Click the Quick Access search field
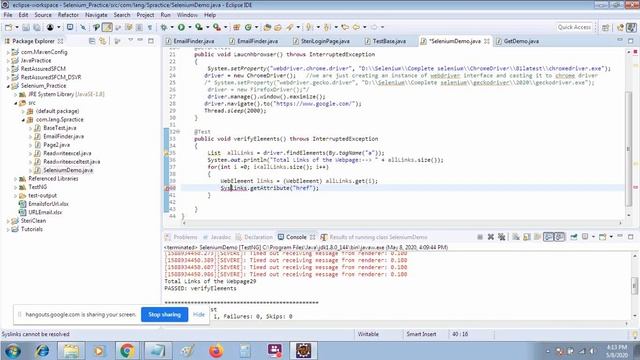This screenshot has height=360, width=640. pyautogui.click(x=574, y=27)
